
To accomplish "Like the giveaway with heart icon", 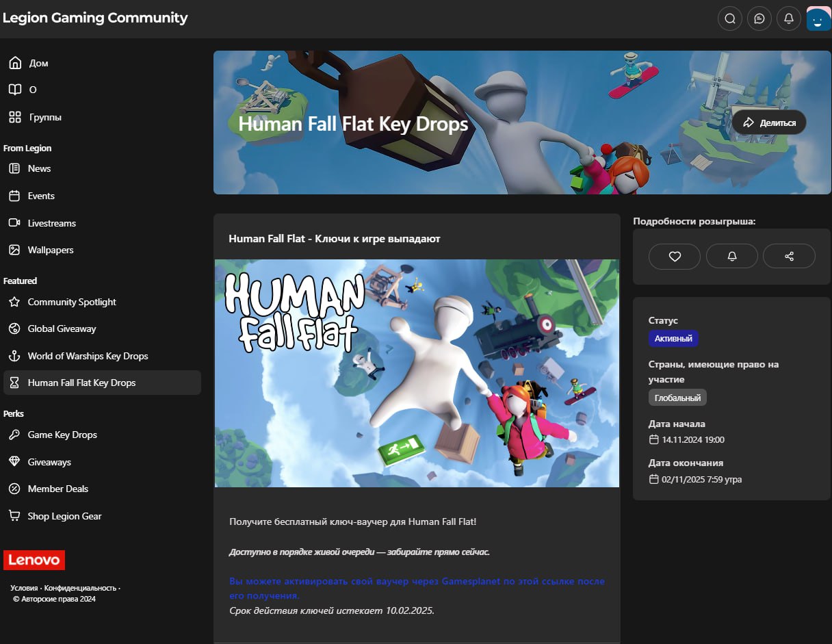I will click(675, 256).
